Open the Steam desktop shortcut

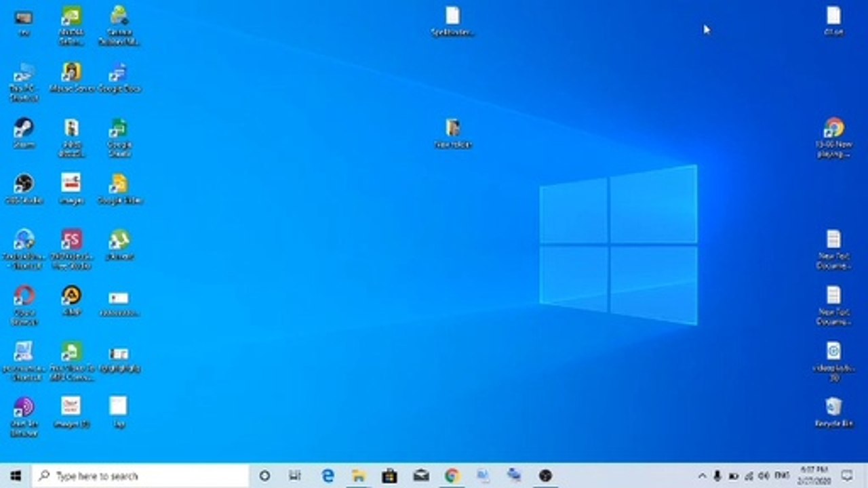pos(24,132)
